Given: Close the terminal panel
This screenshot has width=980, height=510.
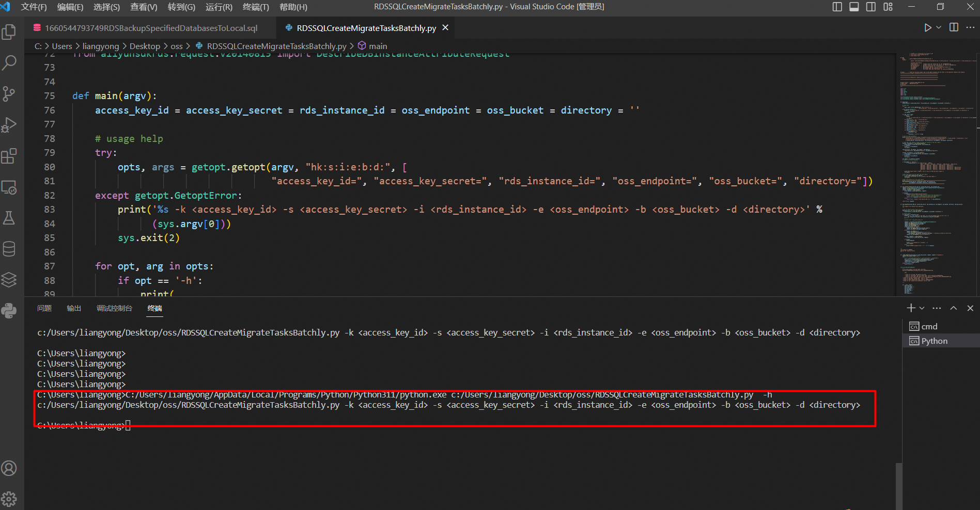Looking at the screenshot, I should click(970, 308).
